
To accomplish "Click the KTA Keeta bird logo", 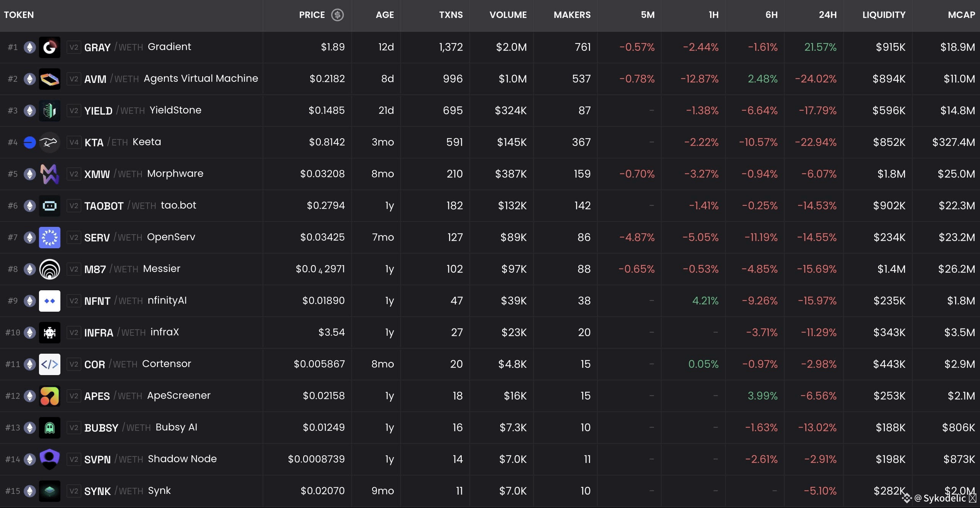I will pos(50,142).
